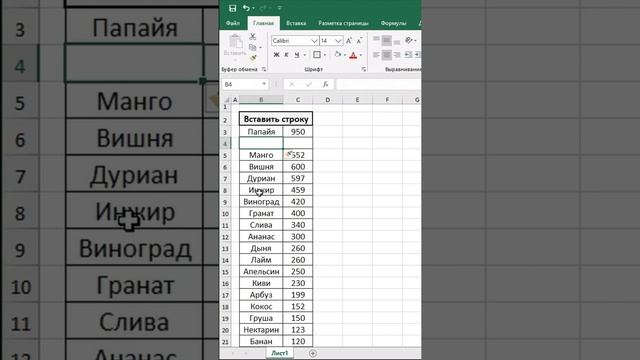Add a new sheet with plus button
The image size is (640, 360).
click(x=313, y=353)
